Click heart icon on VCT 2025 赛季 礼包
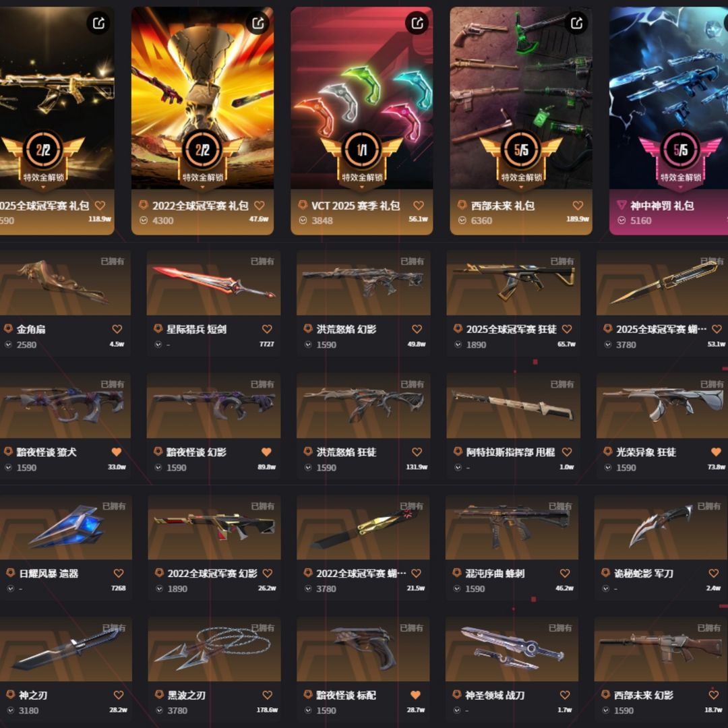The height and width of the screenshot is (728, 728). (419, 205)
